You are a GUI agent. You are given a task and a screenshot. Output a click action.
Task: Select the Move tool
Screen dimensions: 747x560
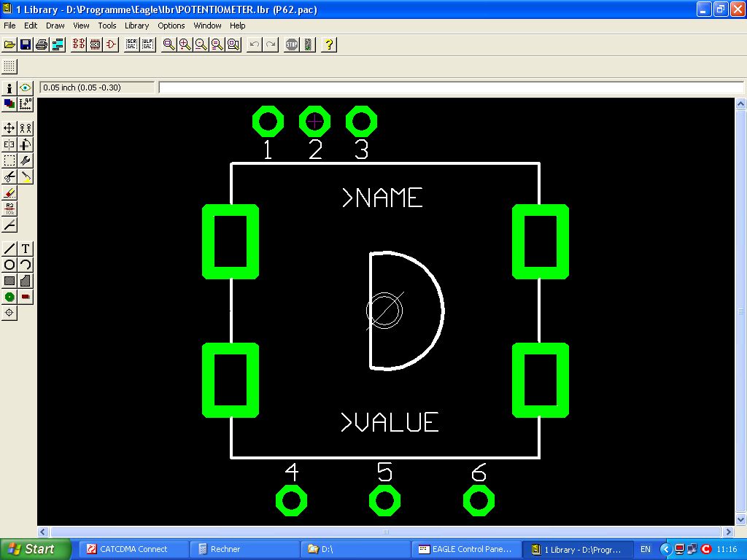click(x=9, y=128)
